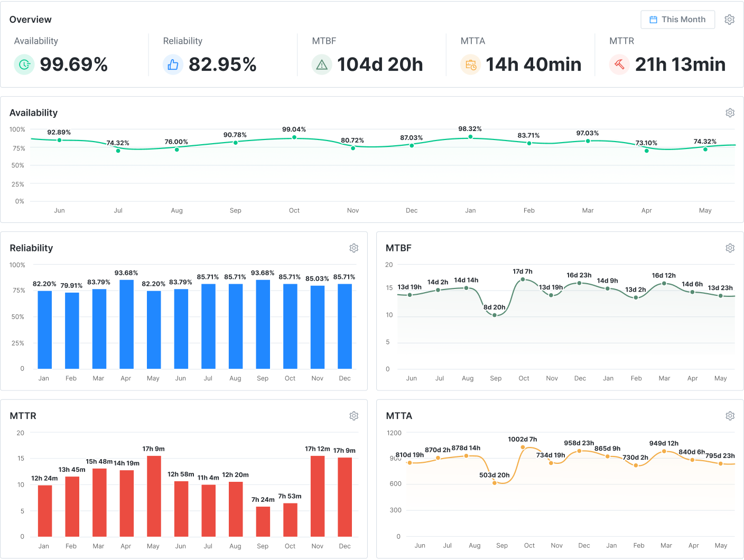Click the 17d 7h MTBF data point

click(523, 279)
